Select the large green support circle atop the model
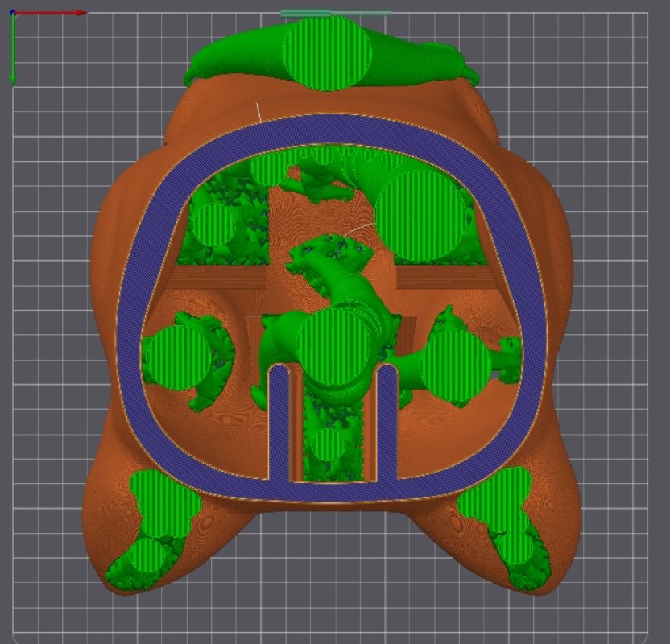Screen dimensions: 670x644 coord(327,52)
